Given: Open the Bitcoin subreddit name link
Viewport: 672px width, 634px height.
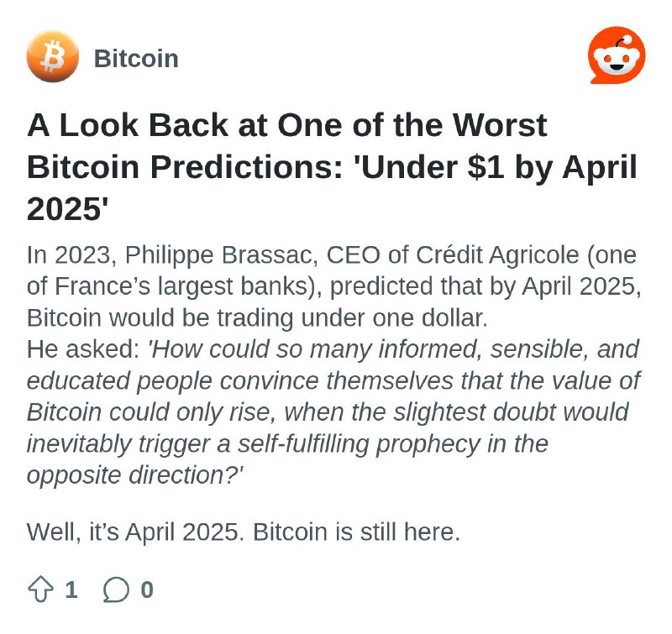Looking at the screenshot, I should click(x=136, y=58).
